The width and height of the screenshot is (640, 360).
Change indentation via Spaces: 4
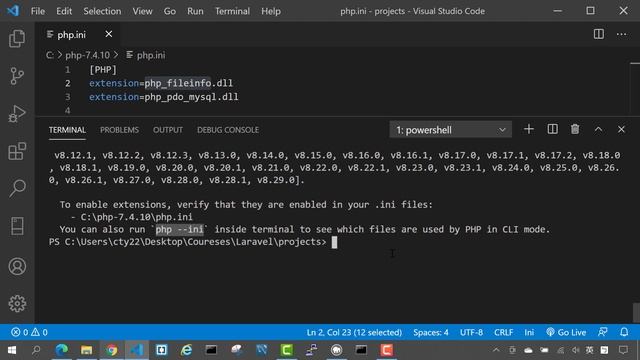pyautogui.click(x=431, y=332)
